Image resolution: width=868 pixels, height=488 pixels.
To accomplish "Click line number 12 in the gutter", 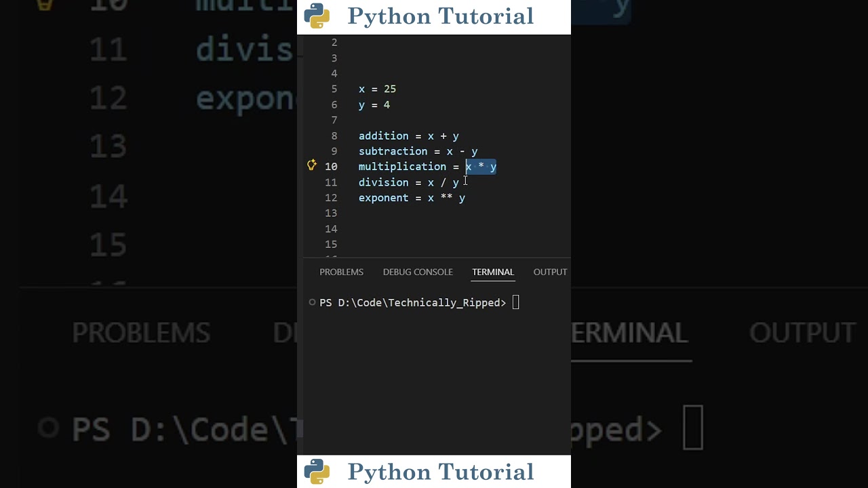I will coord(331,198).
